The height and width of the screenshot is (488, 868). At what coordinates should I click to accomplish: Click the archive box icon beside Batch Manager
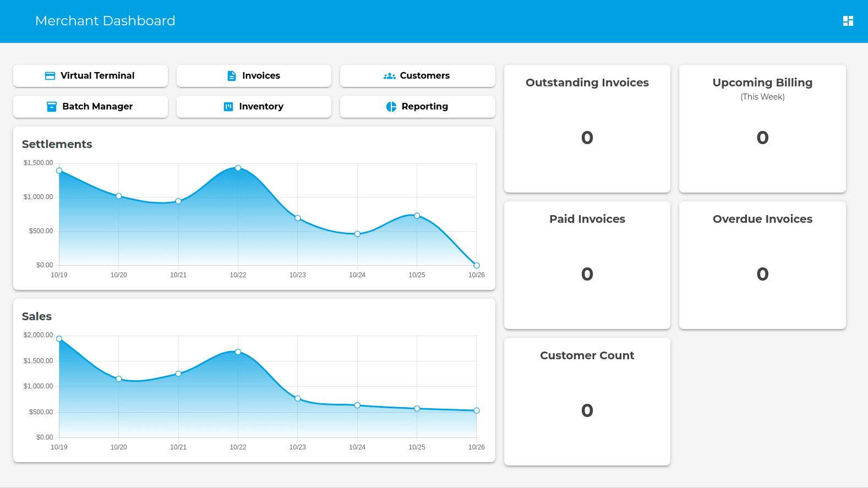click(x=52, y=107)
